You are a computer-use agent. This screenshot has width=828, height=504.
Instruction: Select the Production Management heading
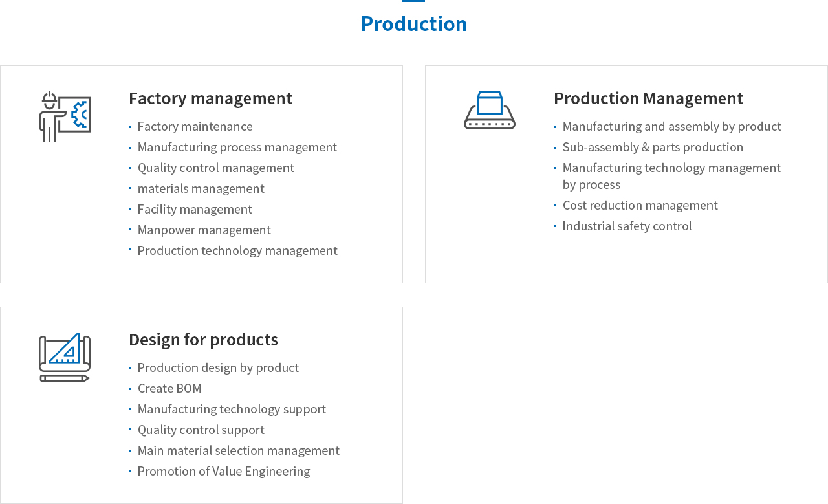(648, 98)
